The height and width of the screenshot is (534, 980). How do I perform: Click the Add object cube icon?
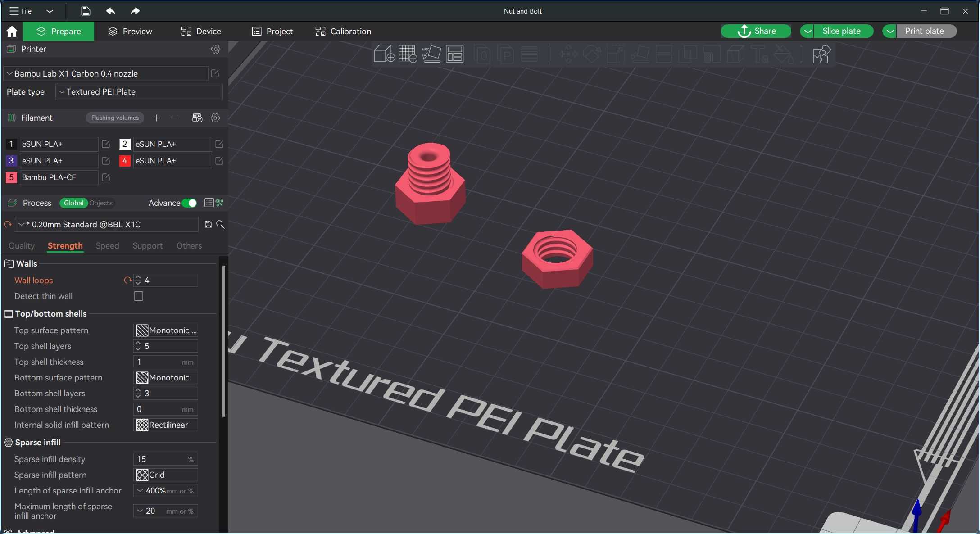(384, 54)
